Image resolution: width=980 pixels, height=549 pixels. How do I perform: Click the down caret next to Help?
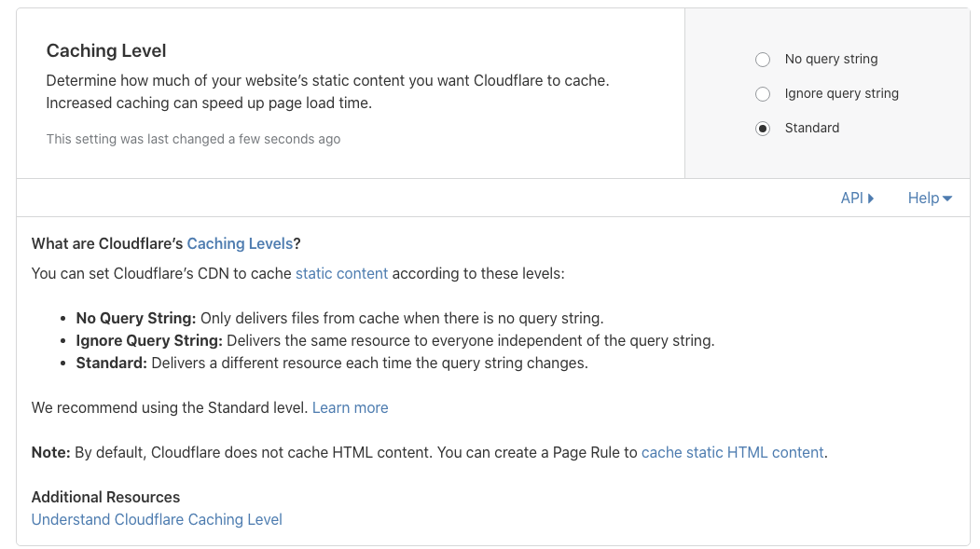947,199
